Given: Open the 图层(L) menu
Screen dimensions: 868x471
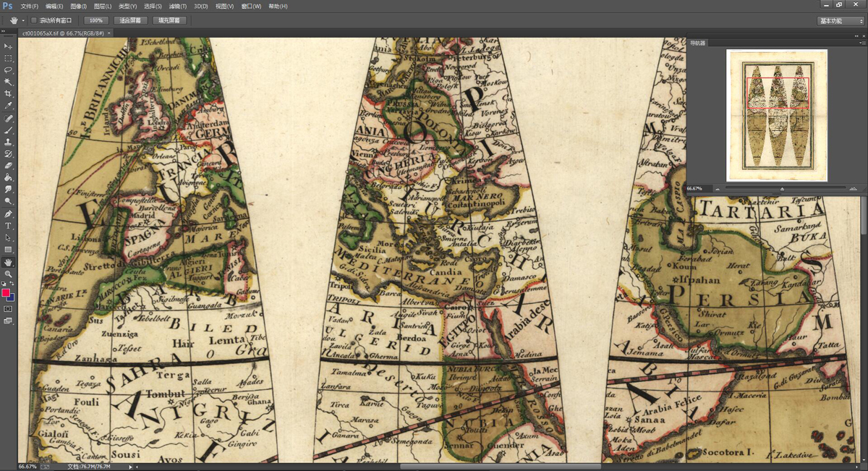Looking at the screenshot, I should click(103, 7).
